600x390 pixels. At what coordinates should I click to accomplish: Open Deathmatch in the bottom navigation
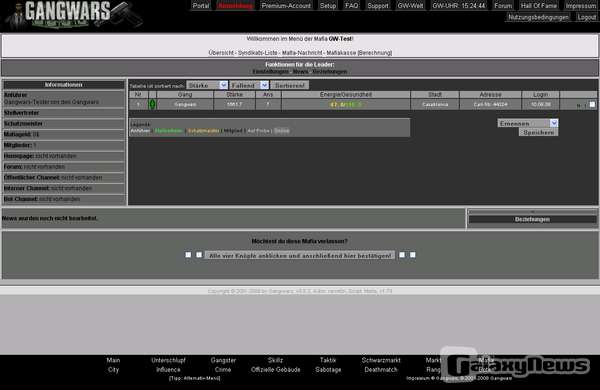[x=381, y=370]
